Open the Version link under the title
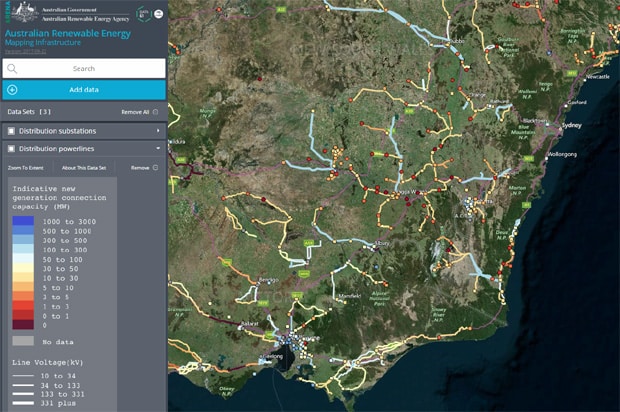620x412 pixels. pos(25,51)
